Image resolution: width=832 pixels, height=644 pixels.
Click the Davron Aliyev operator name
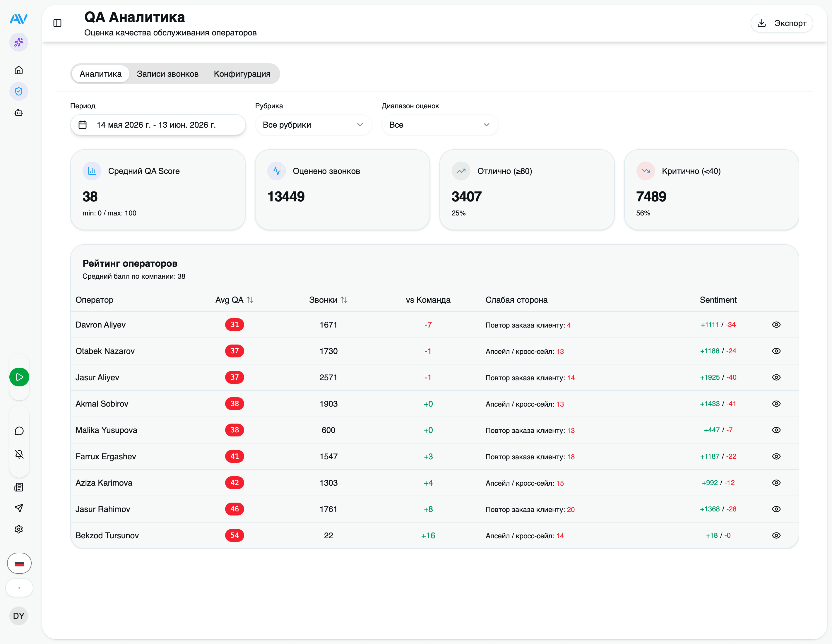[101, 325]
